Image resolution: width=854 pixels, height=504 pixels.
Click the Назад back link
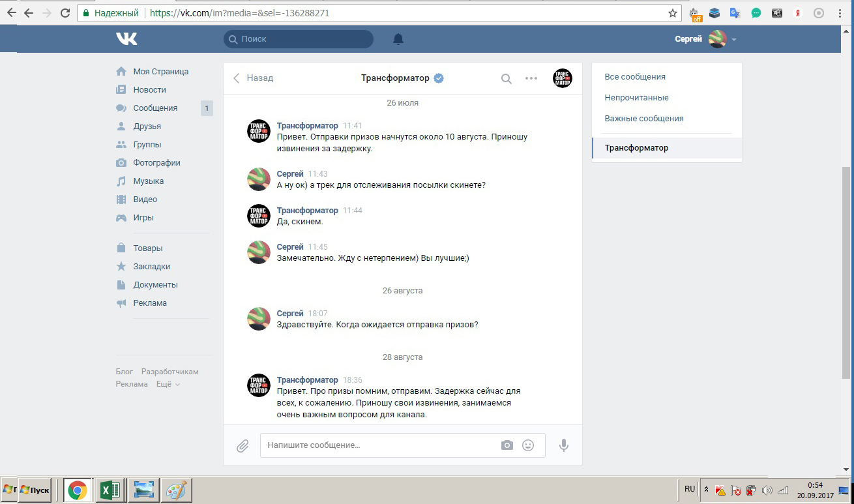coord(254,78)
